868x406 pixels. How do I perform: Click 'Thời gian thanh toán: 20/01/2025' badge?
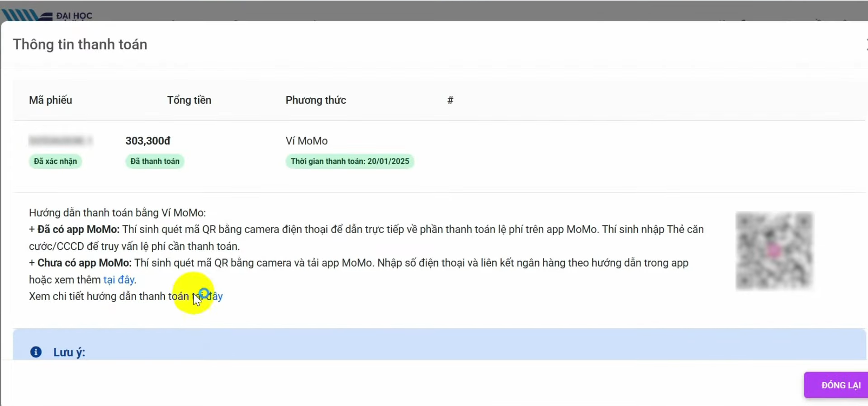350,162
